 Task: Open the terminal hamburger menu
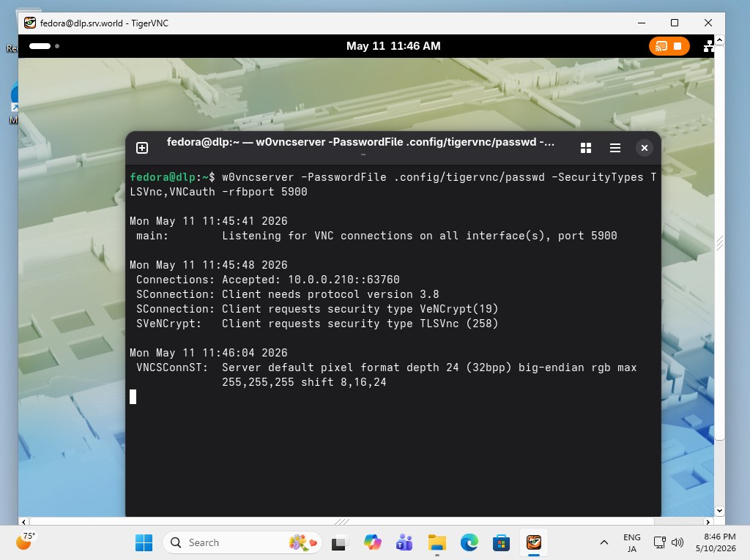[x=615, y=148]
